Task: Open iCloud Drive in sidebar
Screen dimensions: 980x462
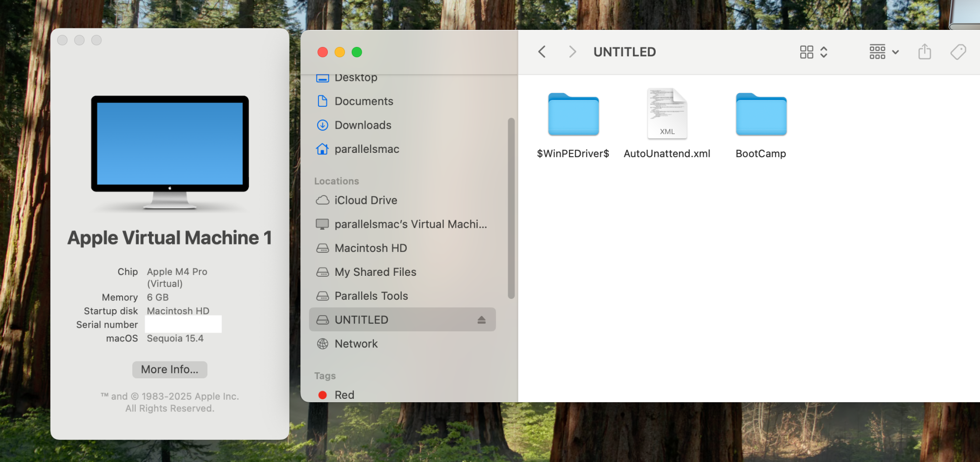Action: pyautogui.click(x=402, y=200)
